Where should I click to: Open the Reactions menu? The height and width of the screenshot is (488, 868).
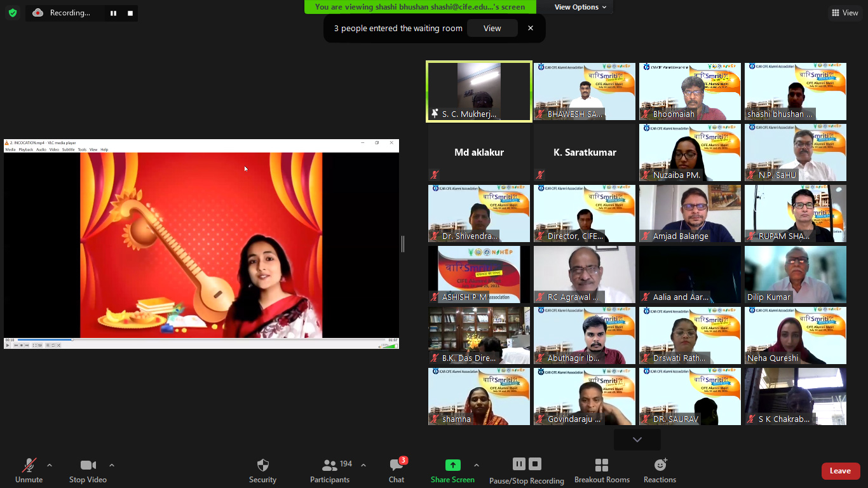(660, 471)
